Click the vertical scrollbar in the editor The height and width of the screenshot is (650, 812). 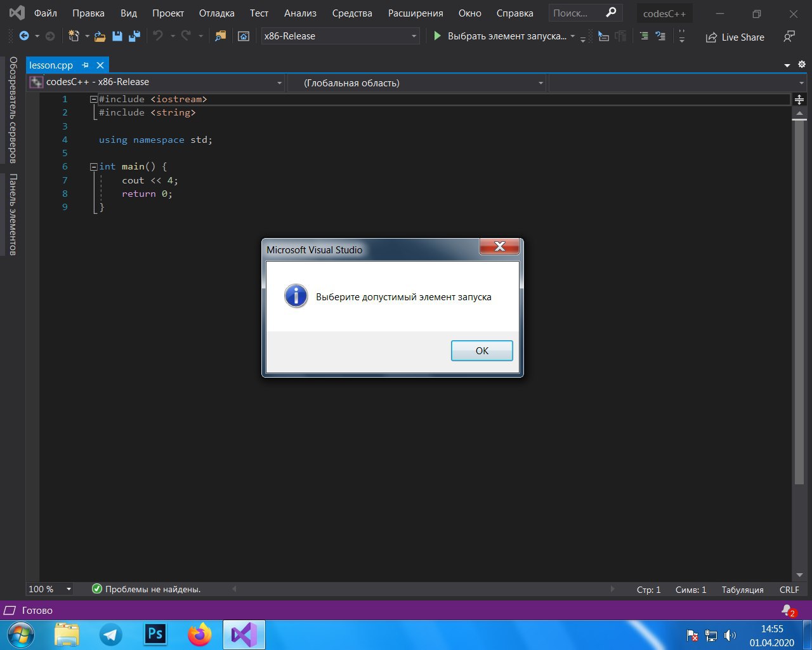point(799,303)
